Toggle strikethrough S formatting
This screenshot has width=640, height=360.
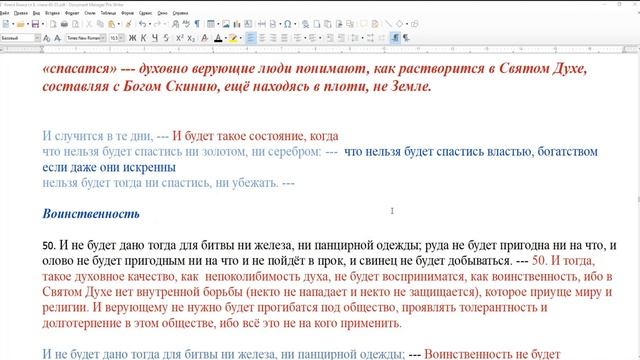pos(166,38)
